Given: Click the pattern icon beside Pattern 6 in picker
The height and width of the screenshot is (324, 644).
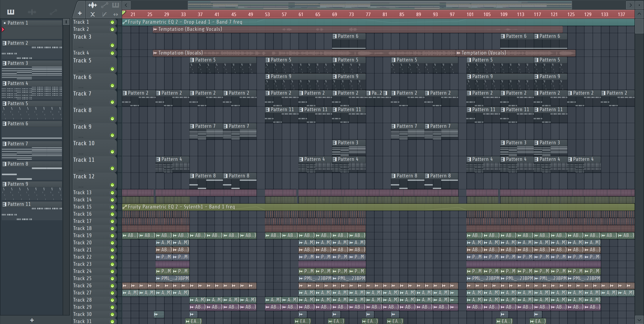Looking at the screenshot, I should tap(4, 124).
